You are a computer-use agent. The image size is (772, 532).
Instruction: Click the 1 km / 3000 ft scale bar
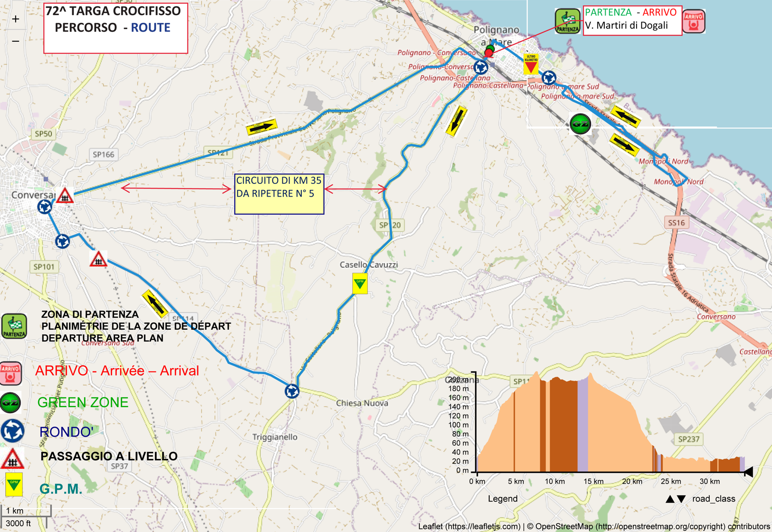[26, 517]
